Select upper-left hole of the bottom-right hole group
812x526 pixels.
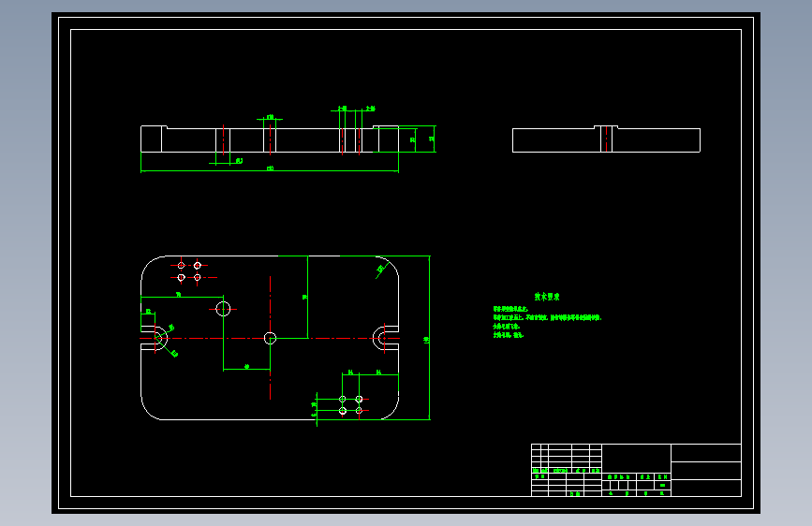342,399
